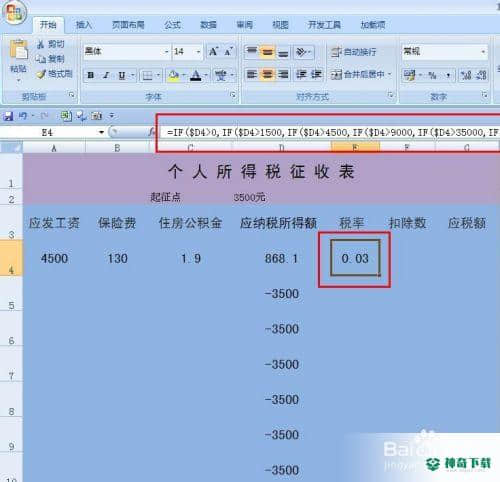Expand the number format dropdown
The width and height of the screenshot is (500, 482).
pos(483,52)
